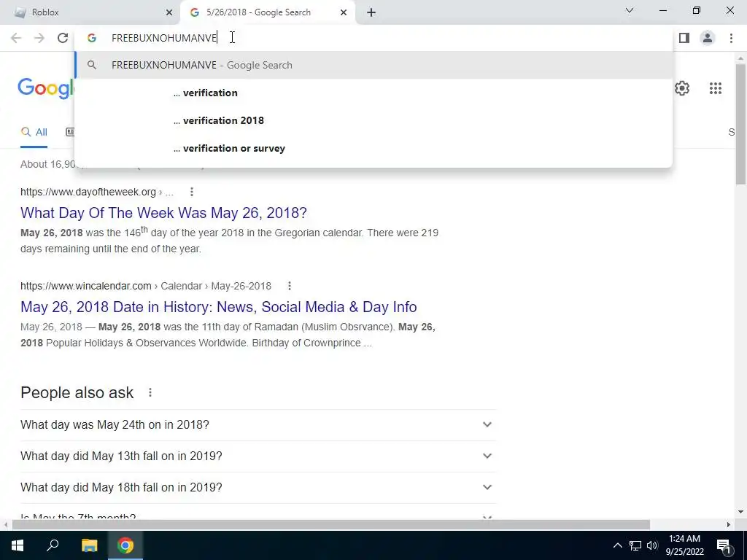Viewport: 747px width, 560px height.
Task: Choose '... verification or survey' suggestion
Action: (373, 148)
